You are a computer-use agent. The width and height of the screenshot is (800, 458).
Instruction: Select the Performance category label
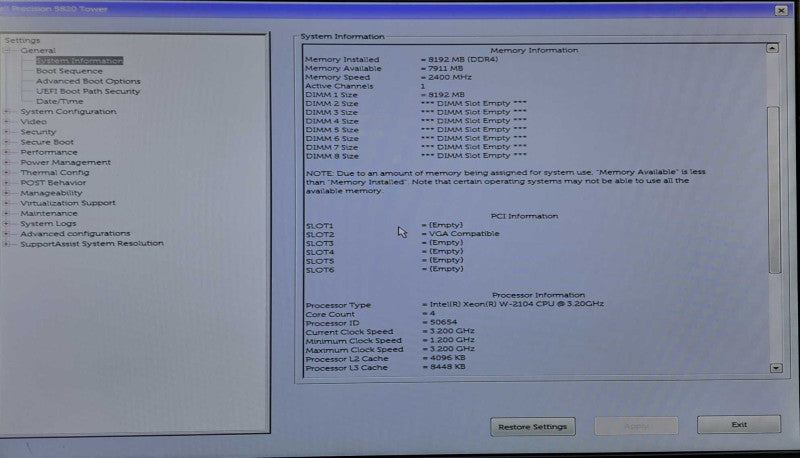click(49, 152)
